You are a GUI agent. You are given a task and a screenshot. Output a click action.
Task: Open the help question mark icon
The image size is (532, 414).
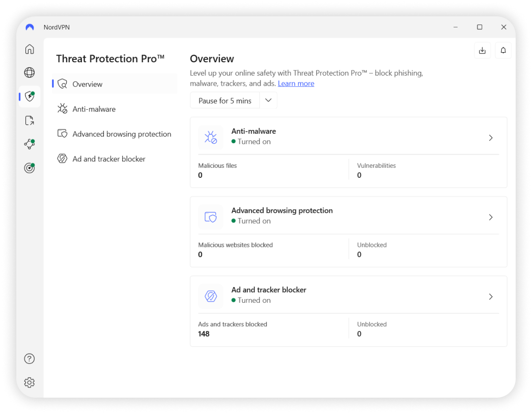click(x=30, y=358)
